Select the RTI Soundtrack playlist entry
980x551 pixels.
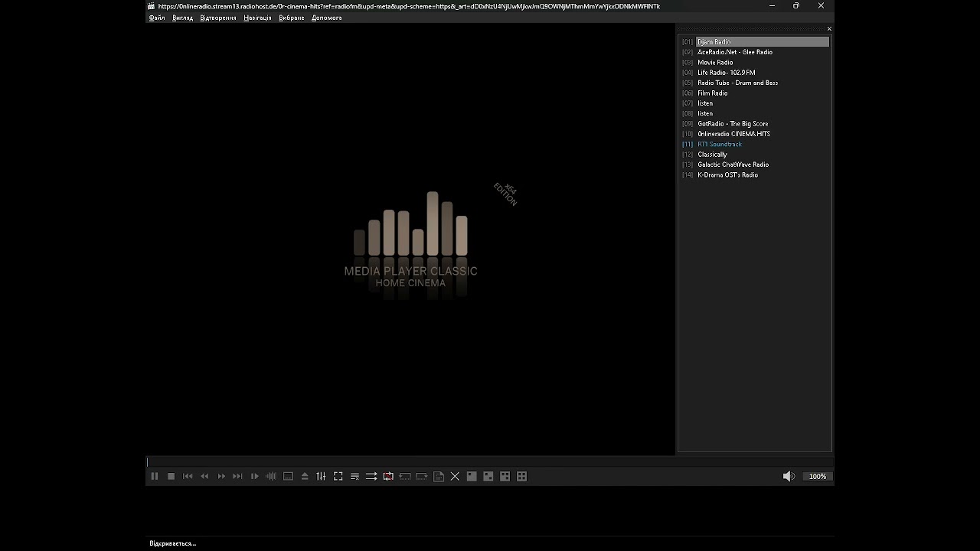click(x=754, y=144)
